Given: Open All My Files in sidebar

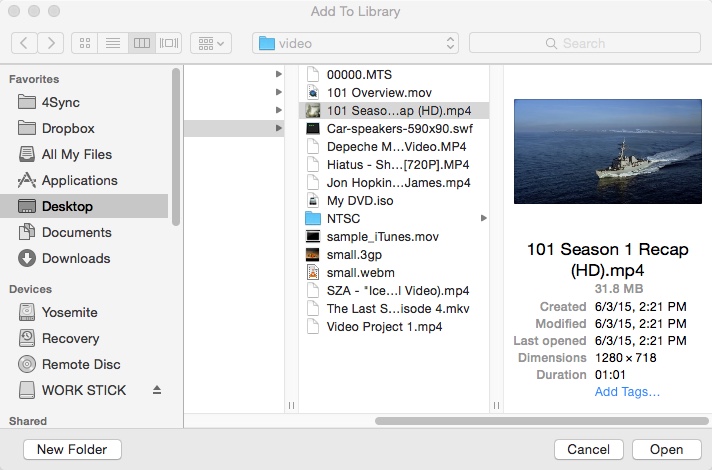Looking at the screenshot, I should [x=84, y=154].
